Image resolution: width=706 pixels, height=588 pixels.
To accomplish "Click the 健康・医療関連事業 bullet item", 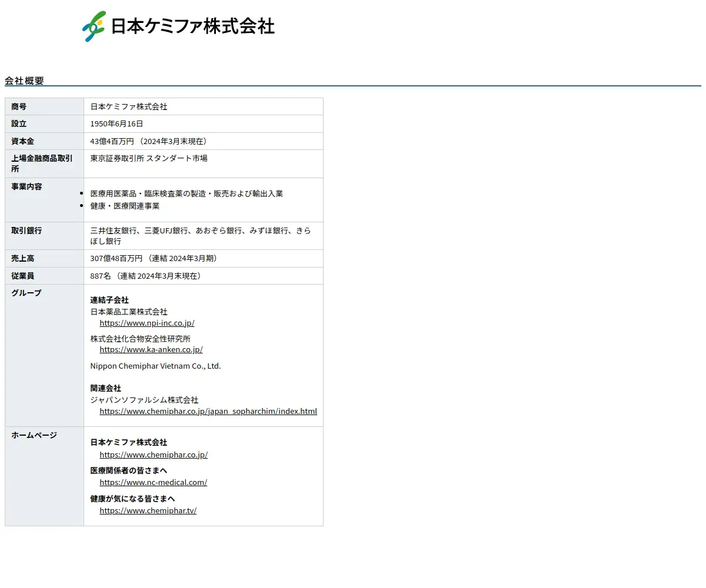I will 125,206.
